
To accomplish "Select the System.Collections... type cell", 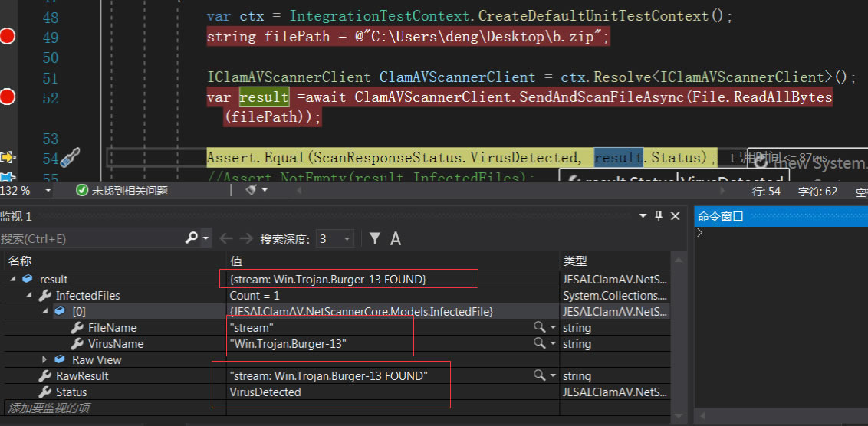I will (615, 296).
